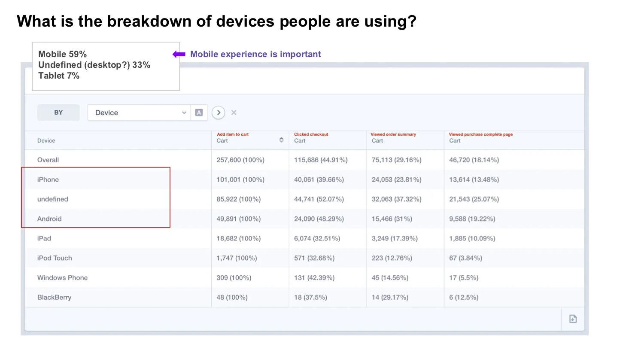Select the BlackBerry row label
This screenshot has width=644, height=362.
54,297
